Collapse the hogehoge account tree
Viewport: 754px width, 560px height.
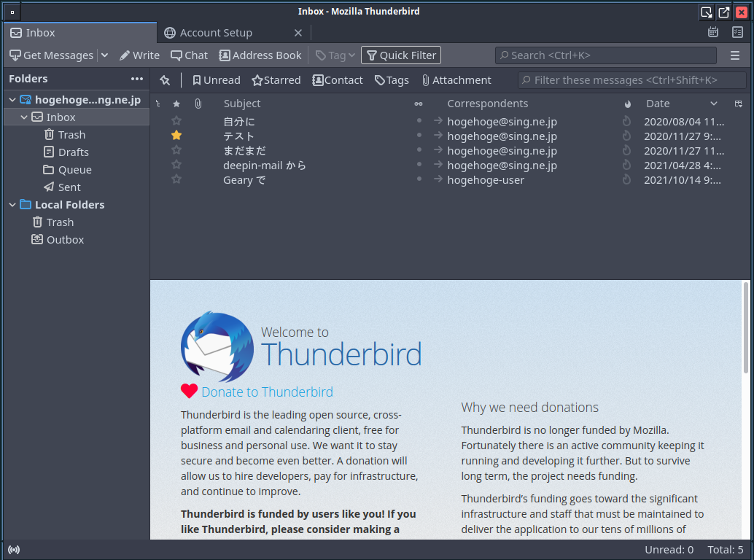click(12, 100)
